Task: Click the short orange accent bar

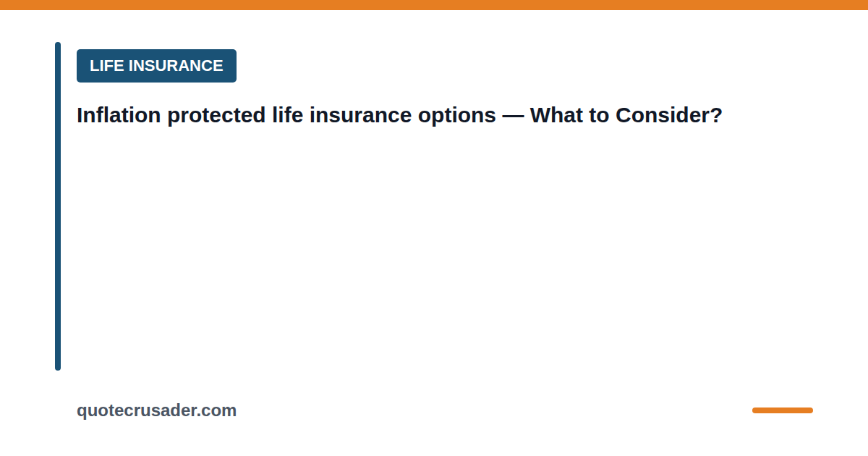Action: coord(783,410)
